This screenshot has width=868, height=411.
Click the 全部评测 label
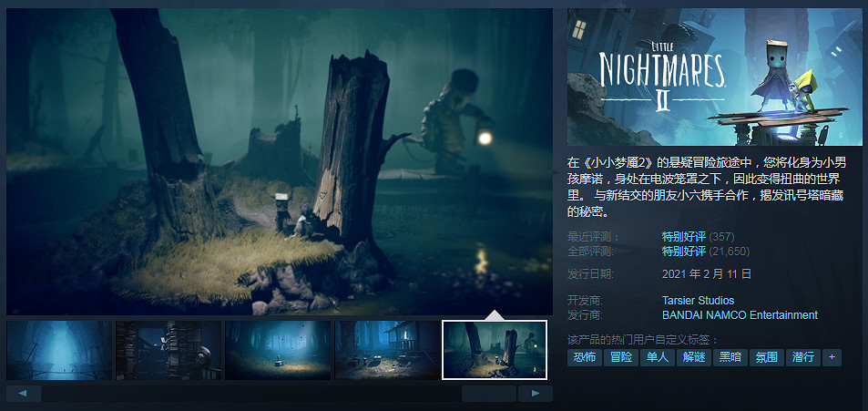tap(591, 252)
